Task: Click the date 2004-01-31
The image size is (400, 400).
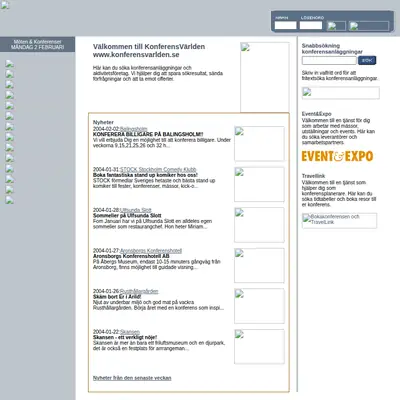Action: [x=106, y=170]
